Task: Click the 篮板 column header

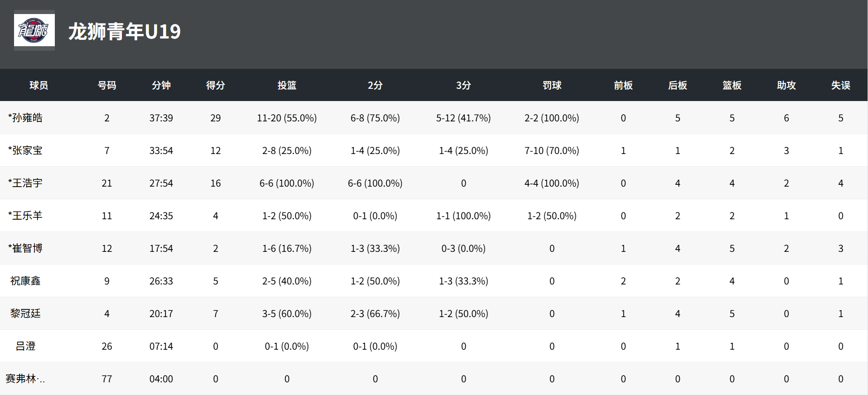Action: click(x=732, y=85)
